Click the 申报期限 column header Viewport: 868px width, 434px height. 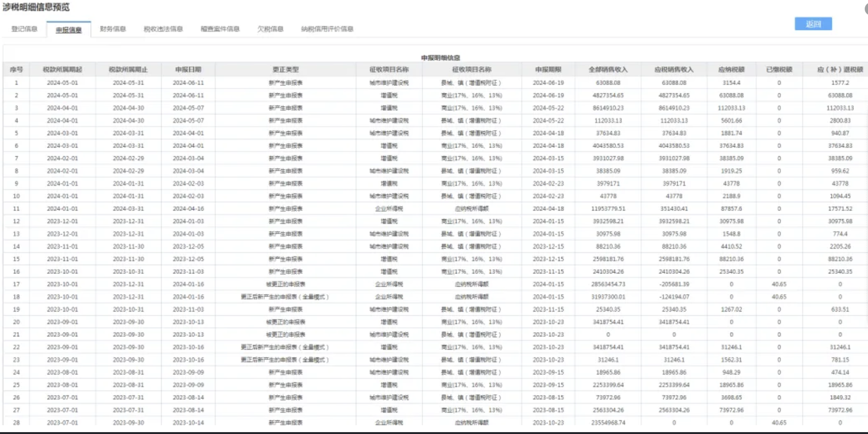(548, 69)
